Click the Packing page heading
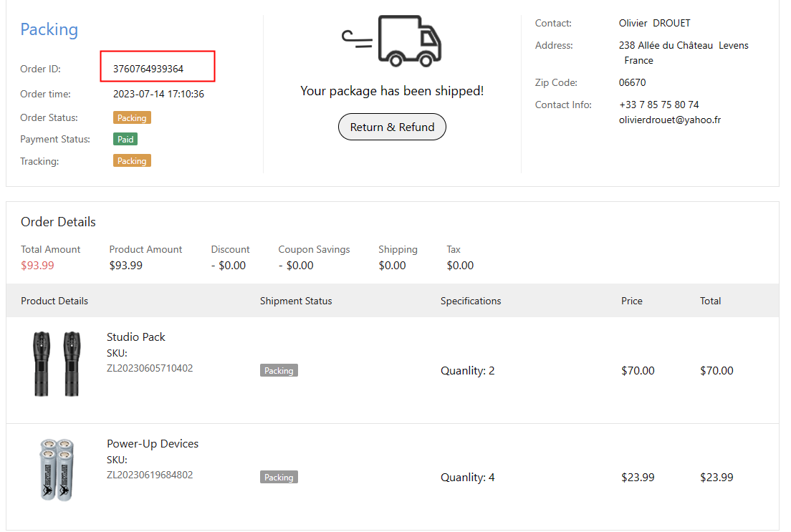This screenshot has width=791, height=532. point(49,29)
